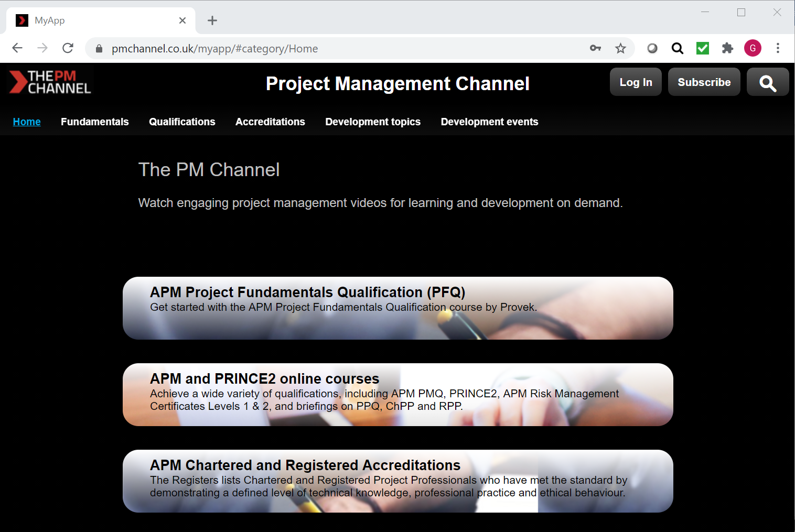Screen dimensions: 795x532
Task: Click the black magnifier extension icon
Action: (678, 48)
